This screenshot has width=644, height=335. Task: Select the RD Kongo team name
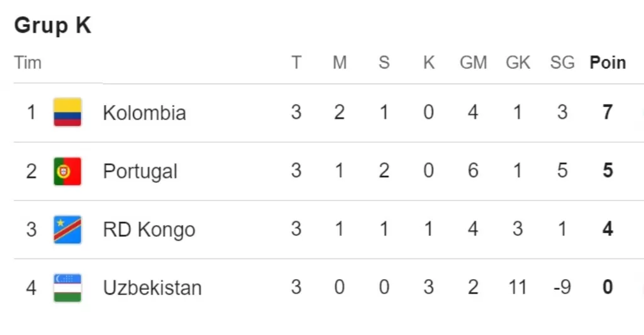(x=149, y=229)
